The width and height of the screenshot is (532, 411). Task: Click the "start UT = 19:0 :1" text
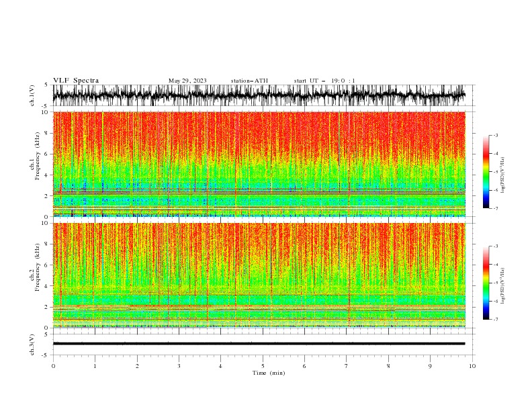pyautogui.click(x=324, y=81)
